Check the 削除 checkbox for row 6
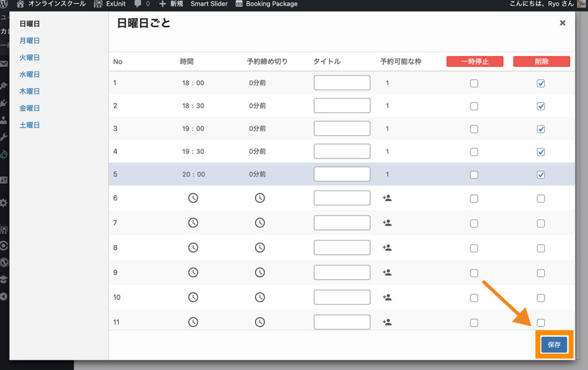 click(540, 198)
